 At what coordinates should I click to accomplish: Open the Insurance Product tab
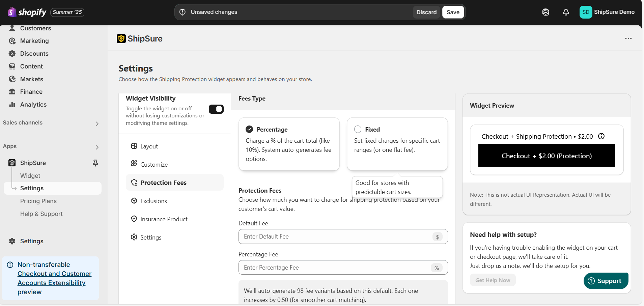point(174,219)
